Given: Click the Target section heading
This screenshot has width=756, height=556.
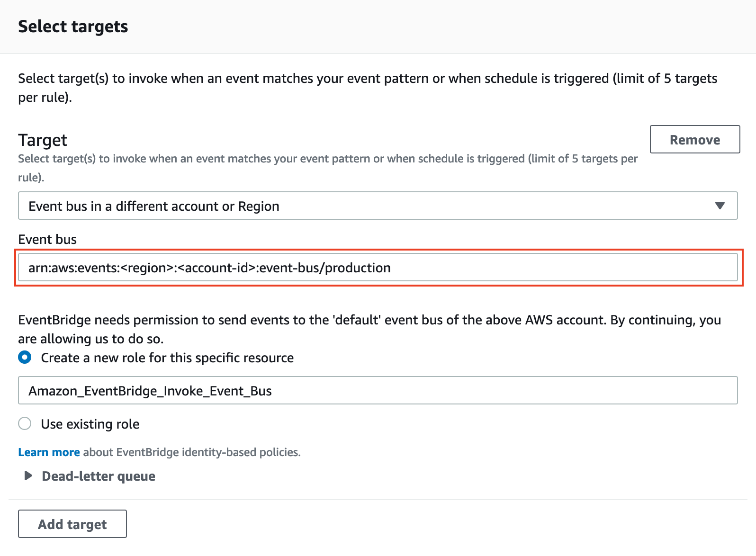Looking at the screenshot, I should [42, 140].
